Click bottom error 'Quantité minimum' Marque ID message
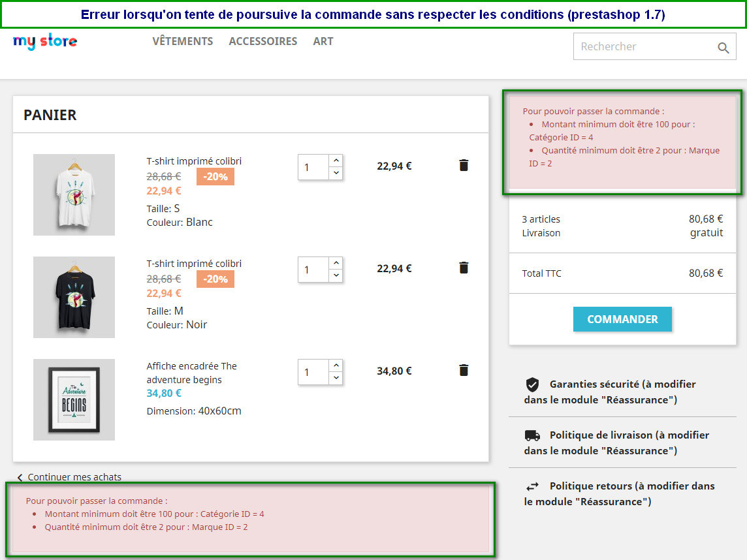Screen dimensions: 747x560 [146, 527]
